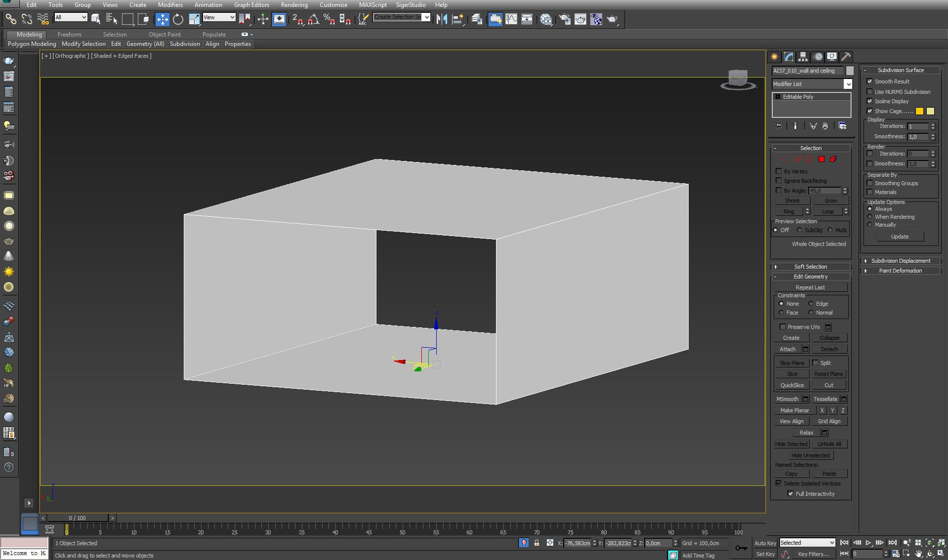Toggle Isoline Display checkbox
Image resolution: width=948 pixels, height=560 pixels.
click(869, 101)
